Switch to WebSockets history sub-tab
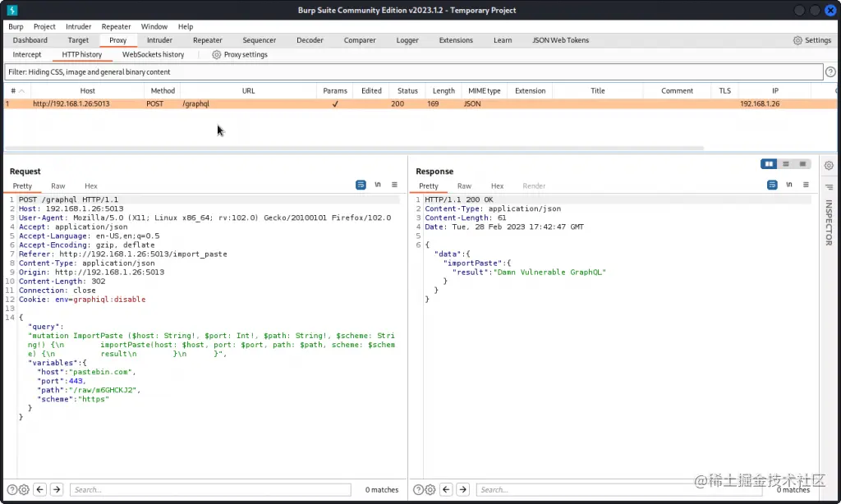Viewport: 841px width, 504px height. pyautogui.click(x=153, y=55)
